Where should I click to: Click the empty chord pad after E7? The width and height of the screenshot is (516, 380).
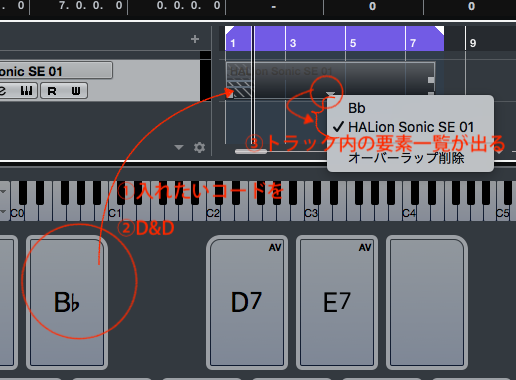coord(427,302)
